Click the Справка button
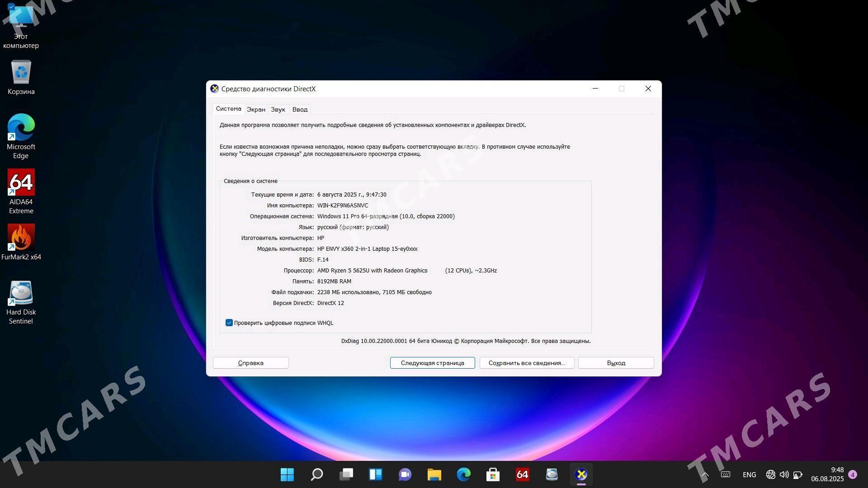Screen dimensions: 868x488 click(251, 363)
